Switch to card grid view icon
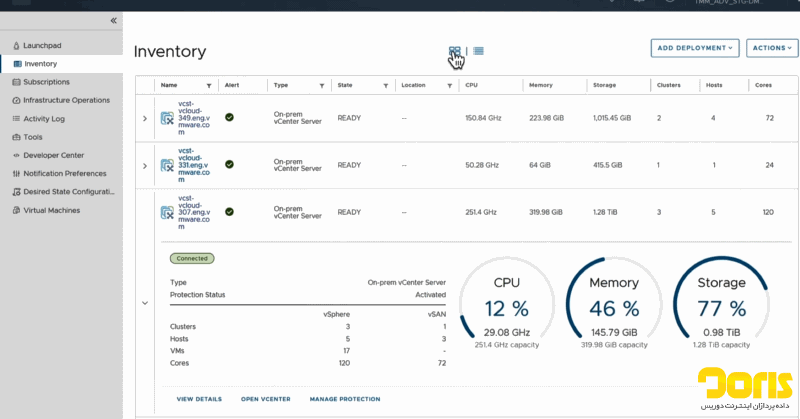The height and width of the screenshot is (419, 800). point(455,51)
